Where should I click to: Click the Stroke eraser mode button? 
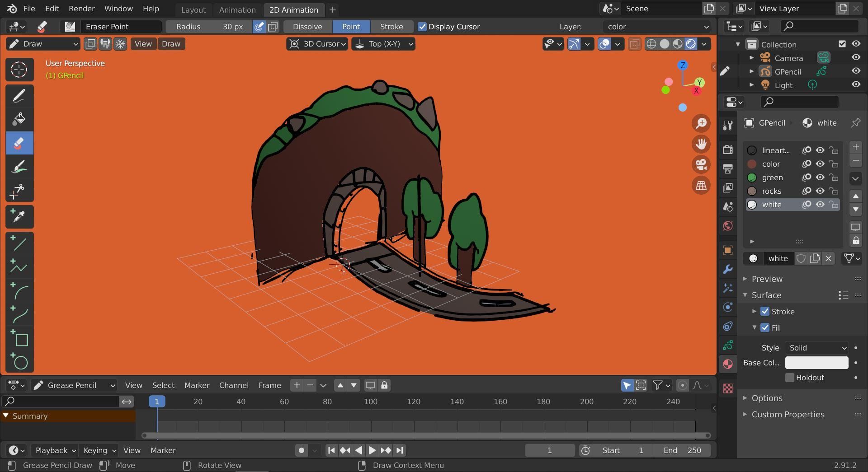[392, 27]
